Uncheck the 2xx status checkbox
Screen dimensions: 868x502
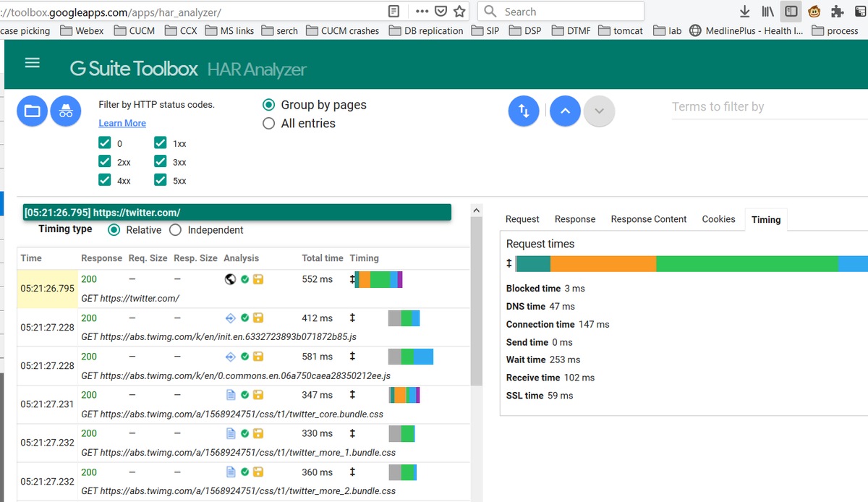(105, 162)
